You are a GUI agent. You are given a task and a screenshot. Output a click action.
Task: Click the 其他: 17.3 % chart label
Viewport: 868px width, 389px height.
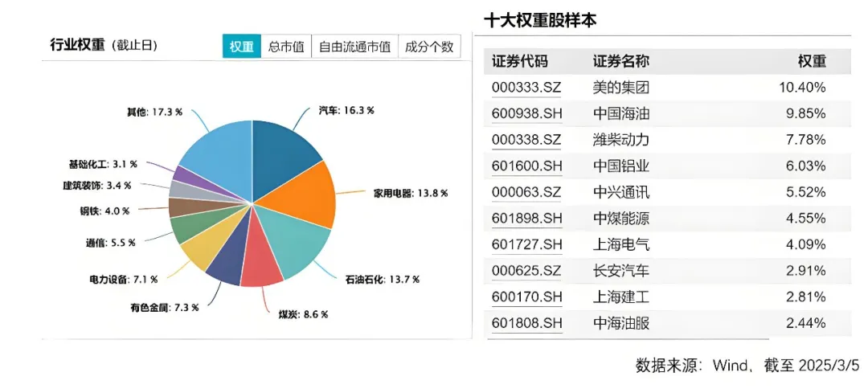(154, 112)
